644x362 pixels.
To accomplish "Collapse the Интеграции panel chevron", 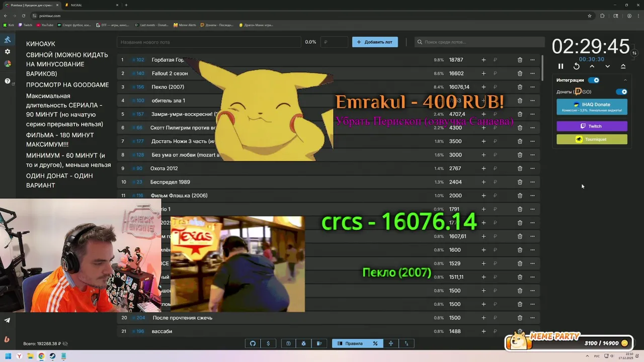I will 625,80.
